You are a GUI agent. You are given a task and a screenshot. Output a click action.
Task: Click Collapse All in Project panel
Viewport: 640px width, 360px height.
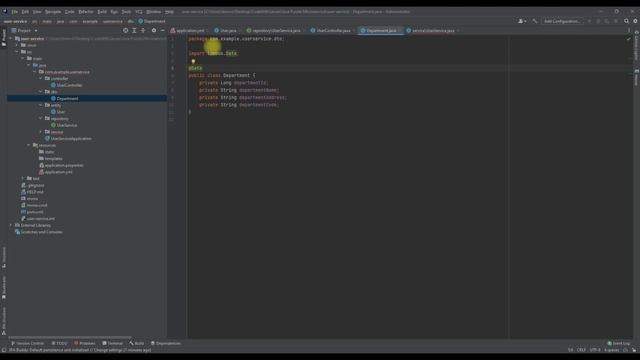coord(143,31)
